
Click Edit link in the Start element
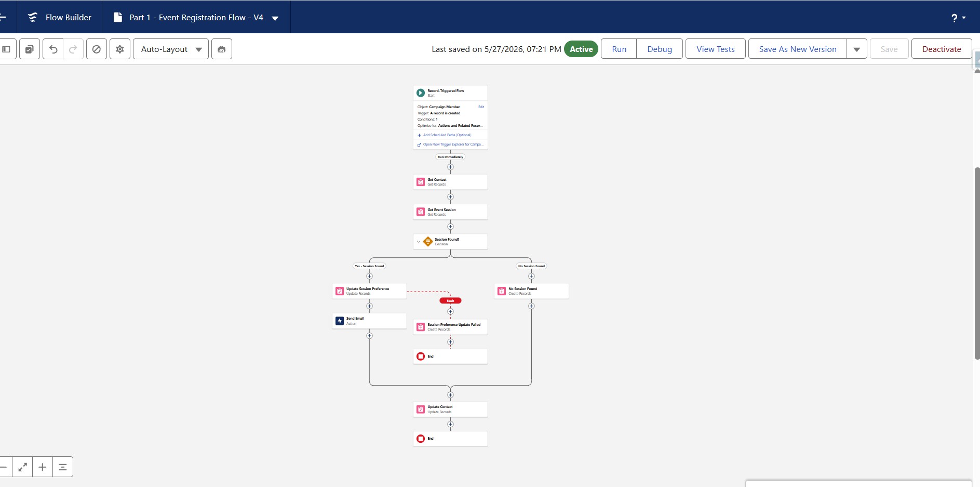point(481,107)
